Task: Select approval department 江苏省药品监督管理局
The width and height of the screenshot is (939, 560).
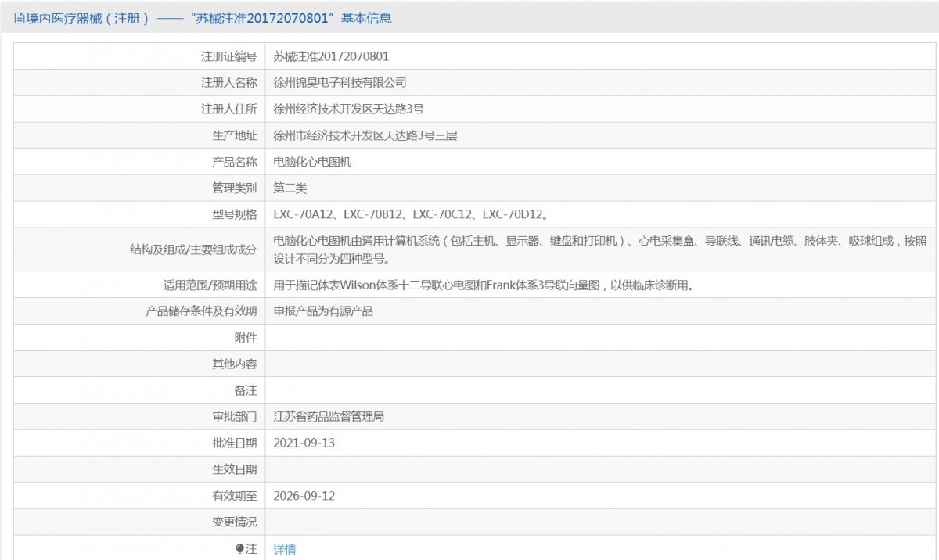Action: 329,417
